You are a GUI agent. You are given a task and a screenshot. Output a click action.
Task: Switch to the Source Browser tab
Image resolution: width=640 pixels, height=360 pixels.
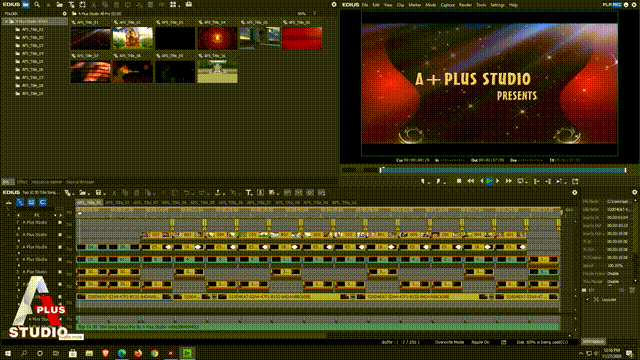click(x=80, y=182)
